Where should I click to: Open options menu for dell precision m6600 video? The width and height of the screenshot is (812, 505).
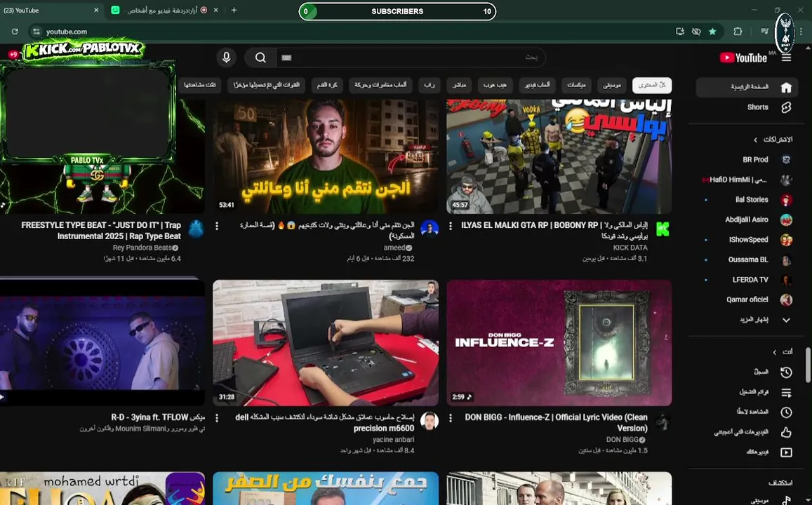click(x=216, y=418)
